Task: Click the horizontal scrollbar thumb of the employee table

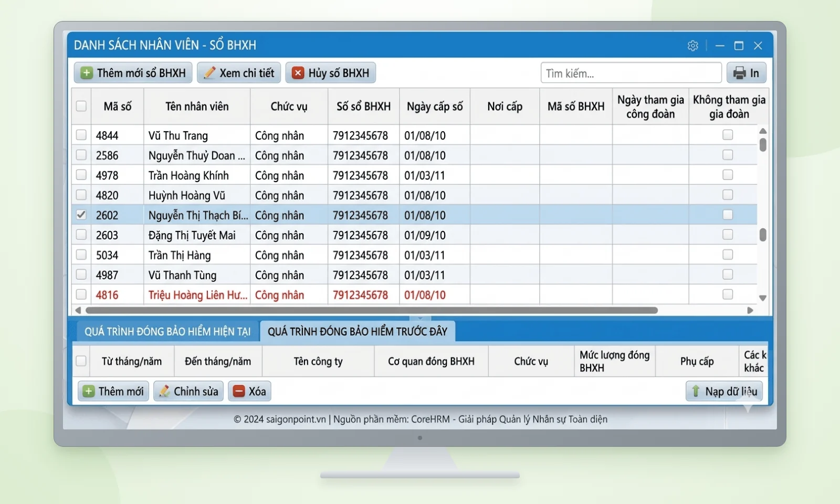Action: (371, 310)
